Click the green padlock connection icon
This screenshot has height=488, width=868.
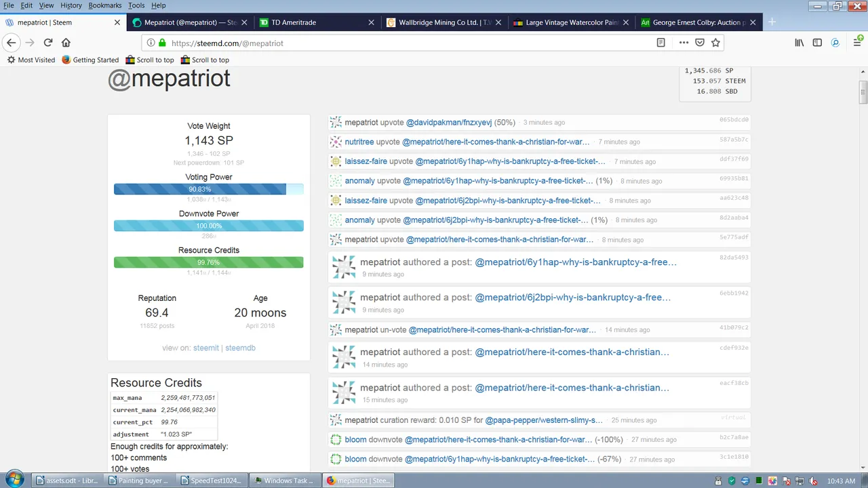pyautogui.click(x=162, y=43)
